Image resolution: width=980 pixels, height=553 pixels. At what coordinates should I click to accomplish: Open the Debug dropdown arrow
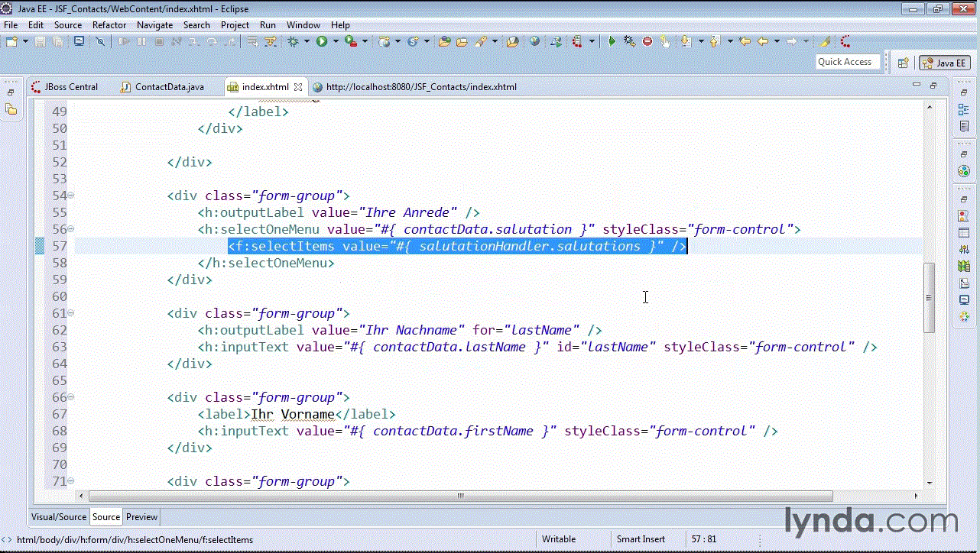pyautogui.click(x=307, y=41)
